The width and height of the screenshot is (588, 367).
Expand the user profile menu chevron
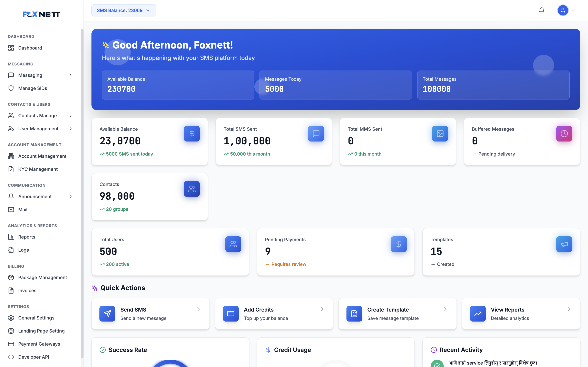pyautogui.click(x=574, y=10)
